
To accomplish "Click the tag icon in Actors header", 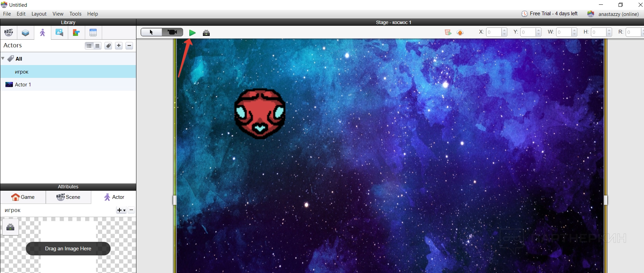I will tap(108, 46).
